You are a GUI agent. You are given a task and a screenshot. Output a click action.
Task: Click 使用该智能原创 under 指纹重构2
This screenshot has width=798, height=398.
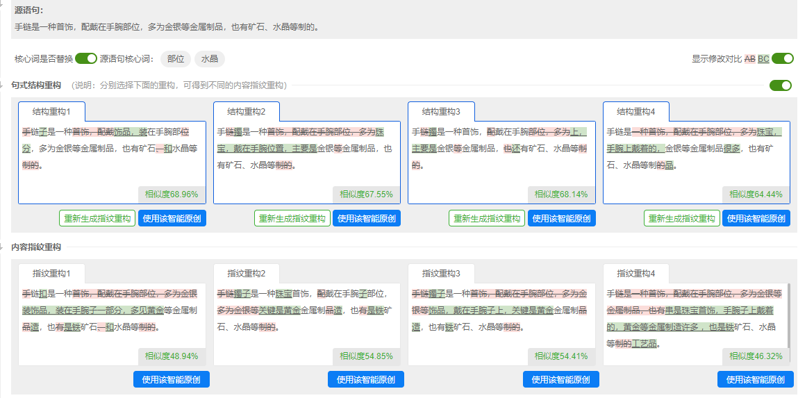coord(366,379)
